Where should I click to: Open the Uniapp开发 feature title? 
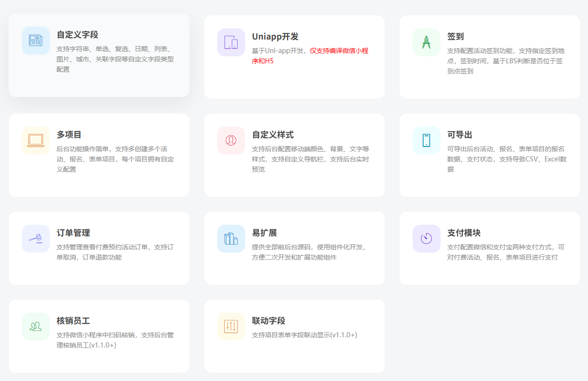(275, 37)
